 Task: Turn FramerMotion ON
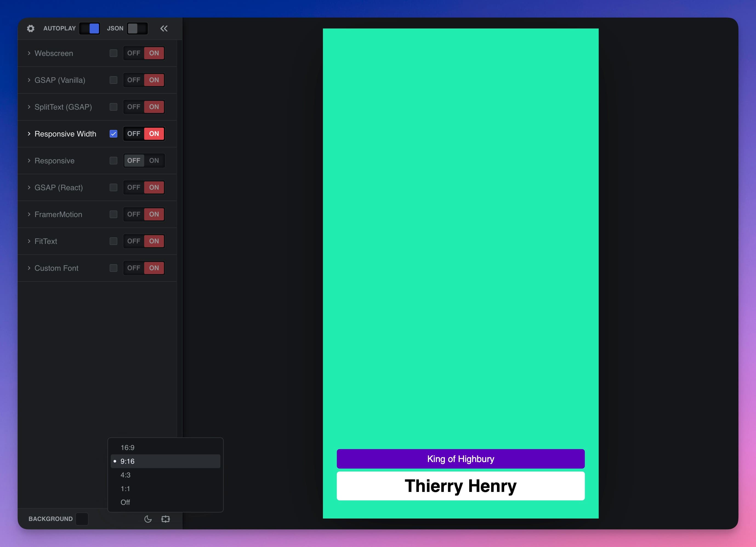[x=154, y=214]
